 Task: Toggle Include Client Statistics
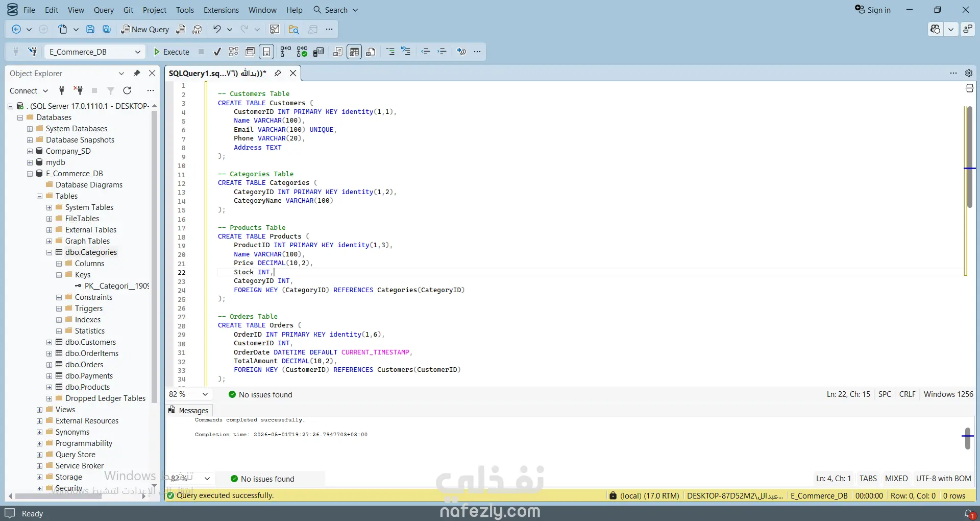point(318,52)
